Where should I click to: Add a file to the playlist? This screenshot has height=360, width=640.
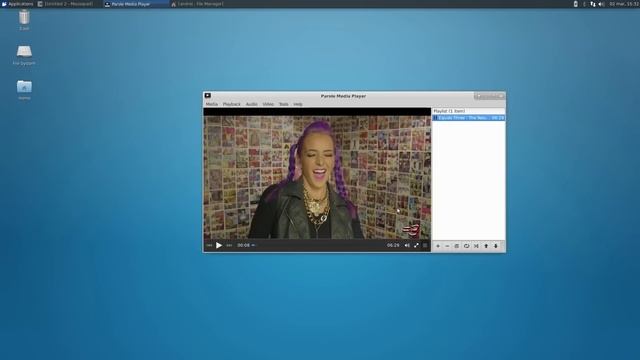[x=438, y=246]
